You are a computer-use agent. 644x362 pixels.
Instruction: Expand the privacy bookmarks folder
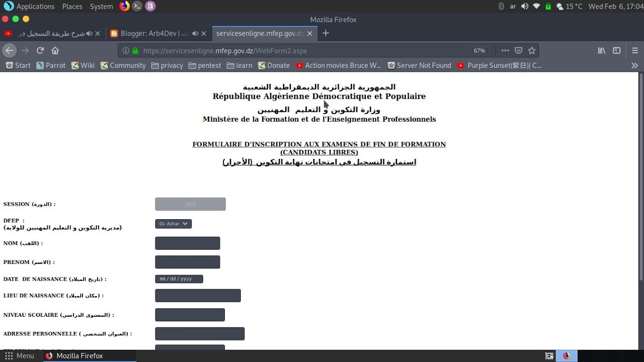tap(167, 65)
